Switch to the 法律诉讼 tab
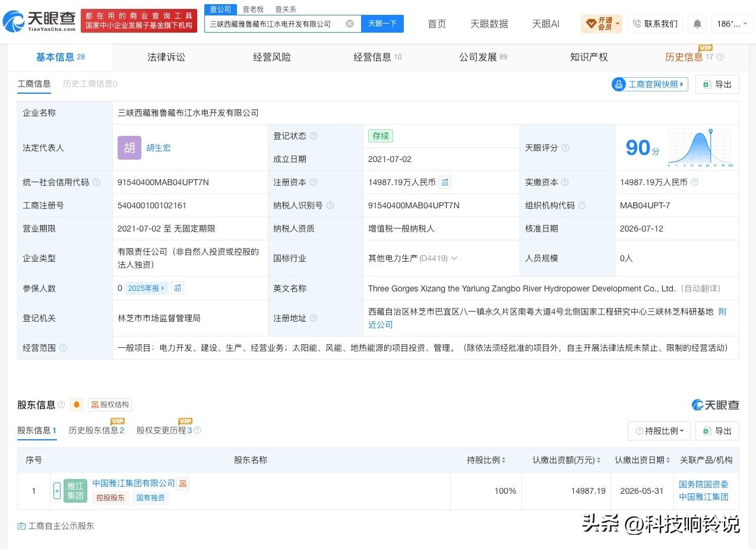Viewport: 756px width, 549px height. [x=166, y=57]
